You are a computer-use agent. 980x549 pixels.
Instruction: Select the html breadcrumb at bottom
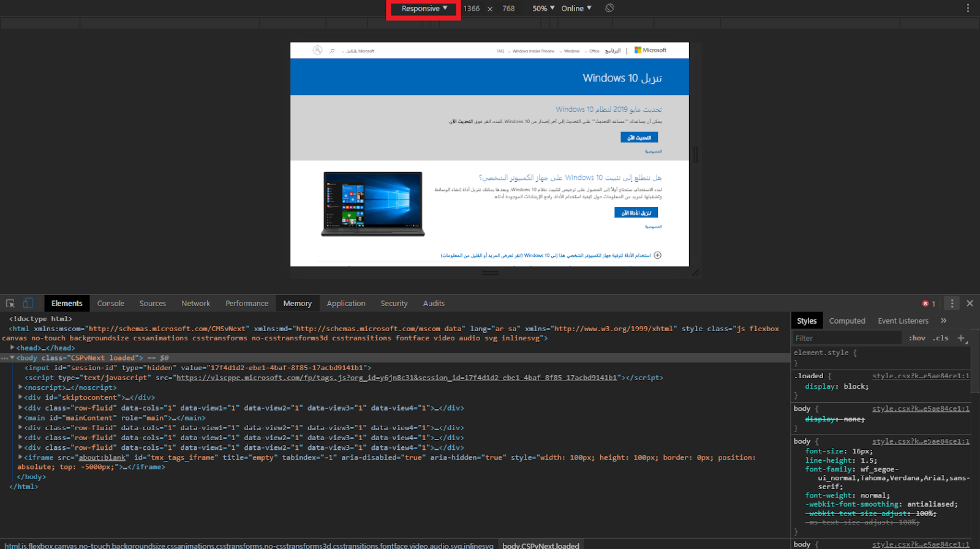point(248,545)
